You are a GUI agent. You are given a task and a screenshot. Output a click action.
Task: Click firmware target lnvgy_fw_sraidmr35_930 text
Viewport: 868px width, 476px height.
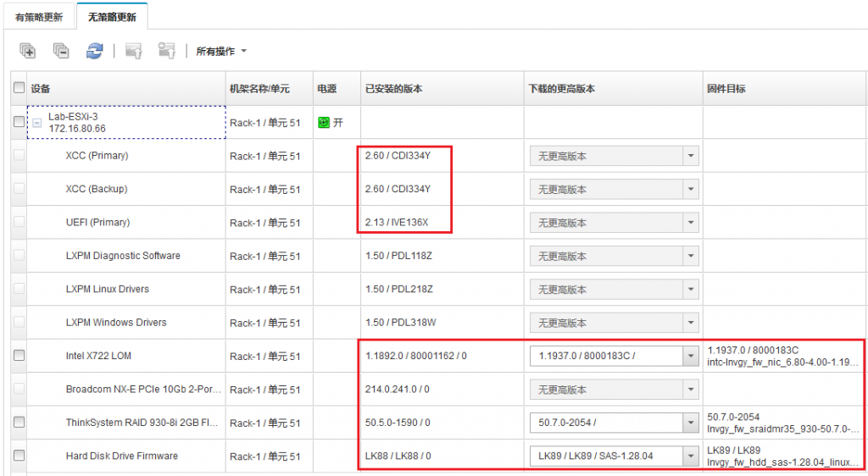coord(782,429)
